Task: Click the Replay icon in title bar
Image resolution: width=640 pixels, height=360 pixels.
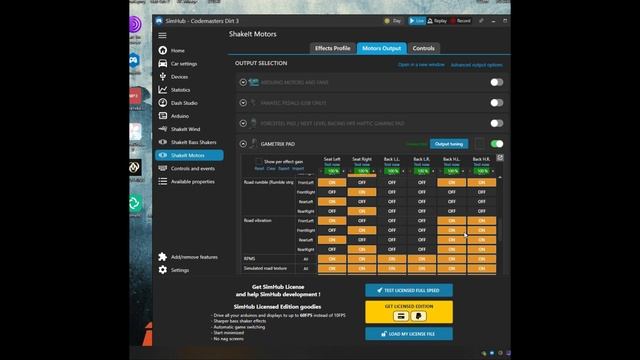Action: pos(430,21)
